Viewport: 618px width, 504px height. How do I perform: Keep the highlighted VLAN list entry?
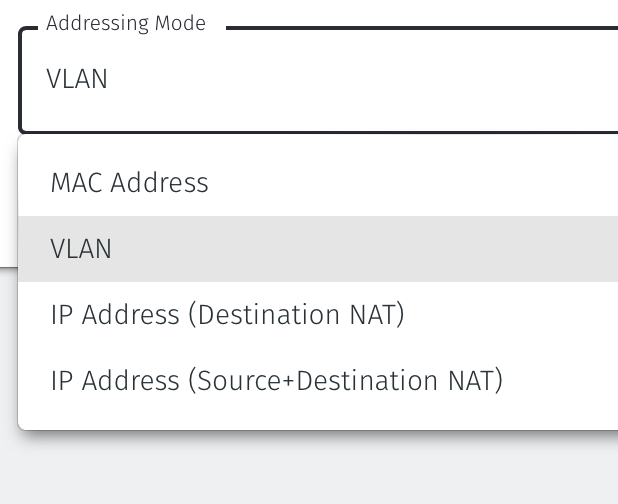tap(81, 249)
